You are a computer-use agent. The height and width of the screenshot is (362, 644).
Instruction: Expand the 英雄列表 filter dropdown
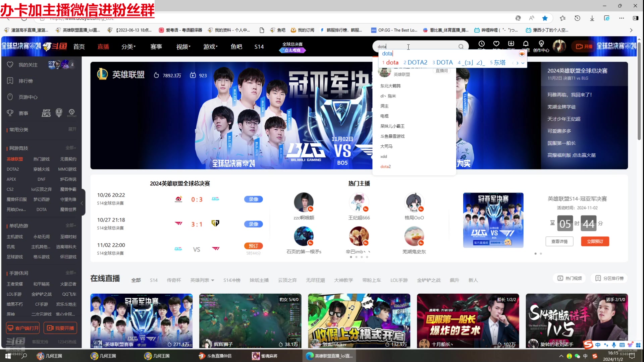[202, 280]
